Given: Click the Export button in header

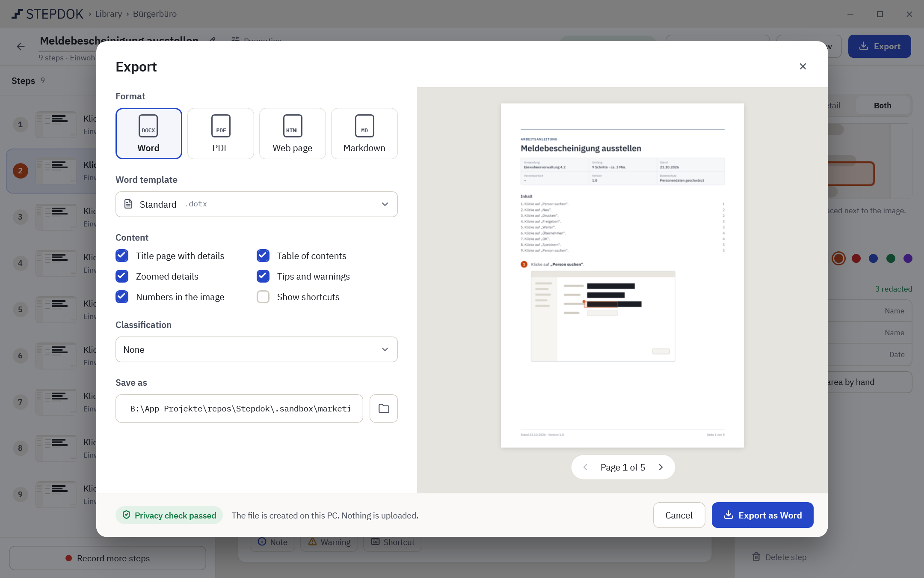Looking at the screenshot, I should pos(879,46).
